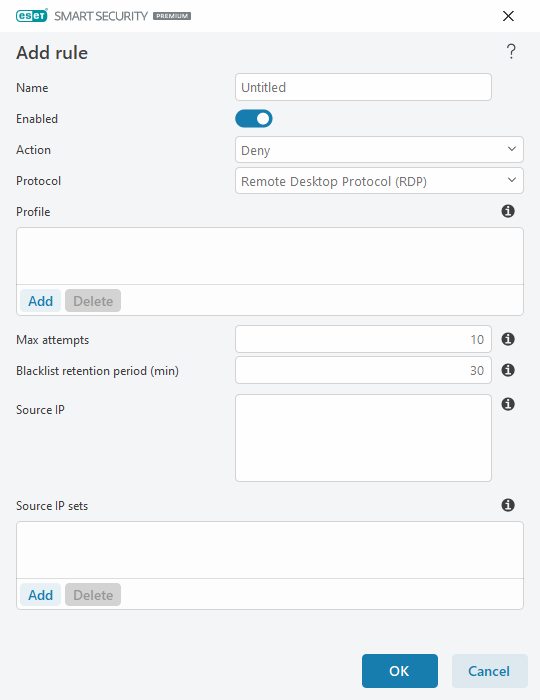540x700 pixels.
Task: Show info for Blacklist retention period
Action: [x=508, y=370]
